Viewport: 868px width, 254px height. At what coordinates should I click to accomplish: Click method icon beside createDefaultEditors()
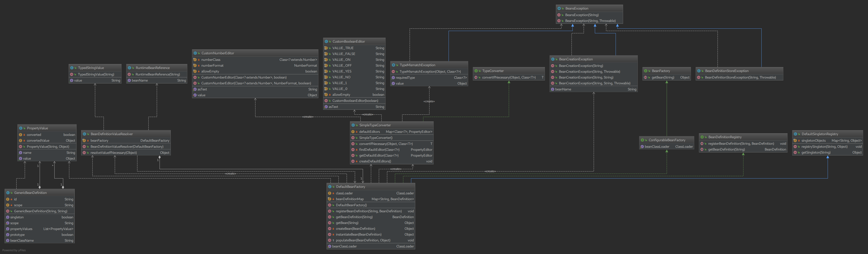tap(353, 161)
